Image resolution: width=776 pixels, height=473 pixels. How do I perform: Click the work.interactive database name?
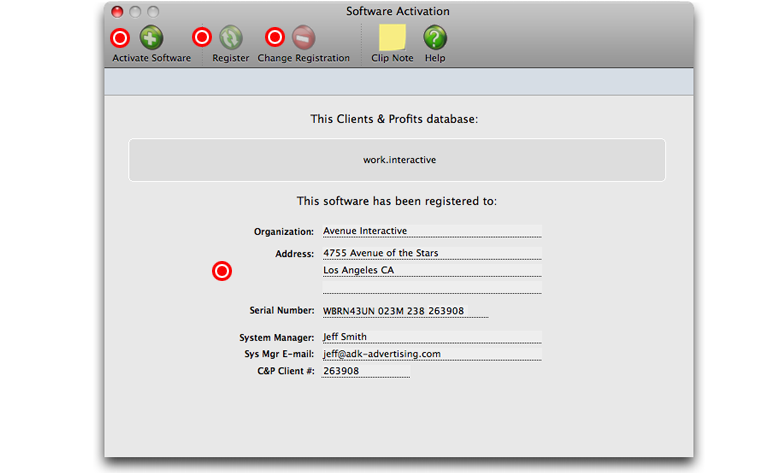pyautogui.click(x=399, y=160)
